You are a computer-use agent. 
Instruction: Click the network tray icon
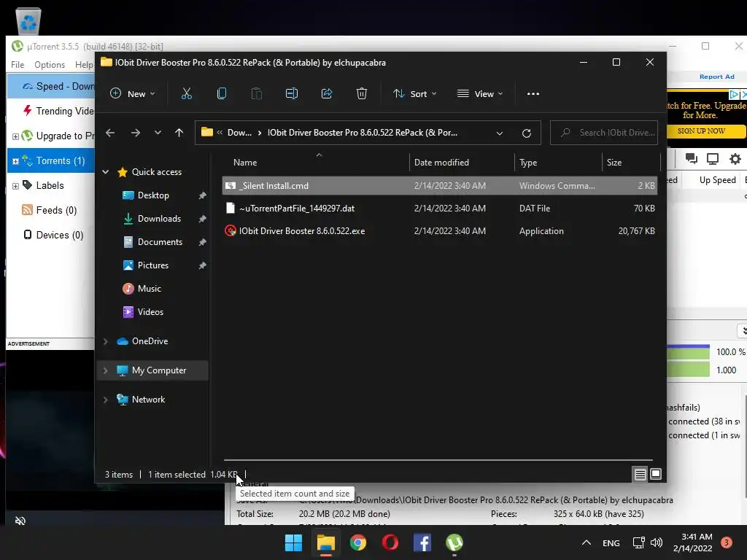638,542
